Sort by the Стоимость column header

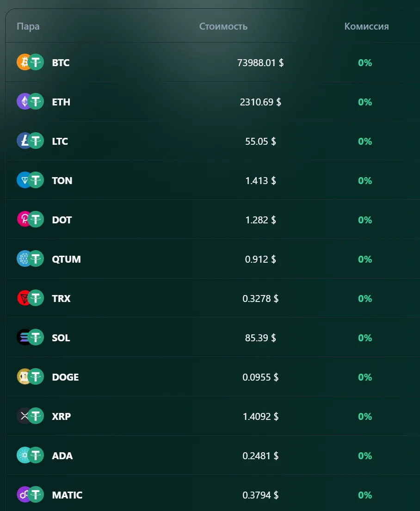click(x=223, y=26)
